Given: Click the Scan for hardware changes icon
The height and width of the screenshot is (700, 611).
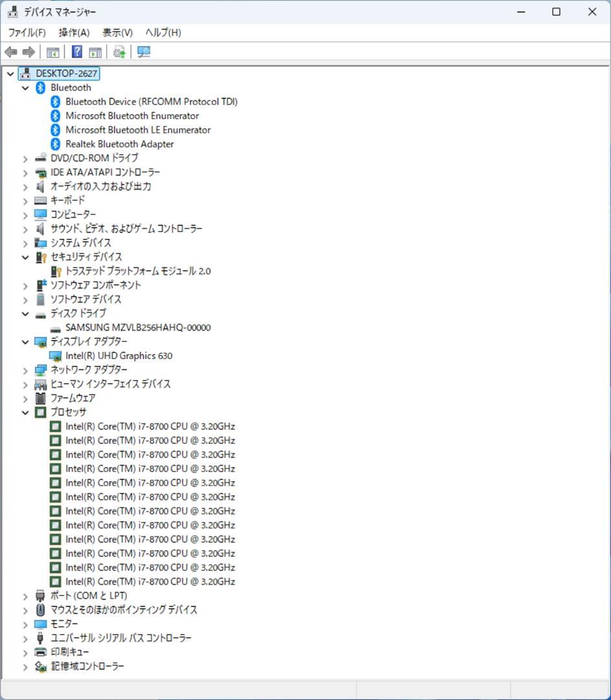Looking at the screenshot, I should pyautogui.click(x=119, y=52).
